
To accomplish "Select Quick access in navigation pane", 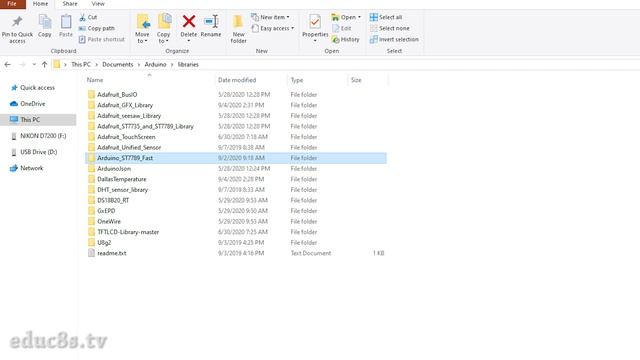I will [x=37, y=88].
